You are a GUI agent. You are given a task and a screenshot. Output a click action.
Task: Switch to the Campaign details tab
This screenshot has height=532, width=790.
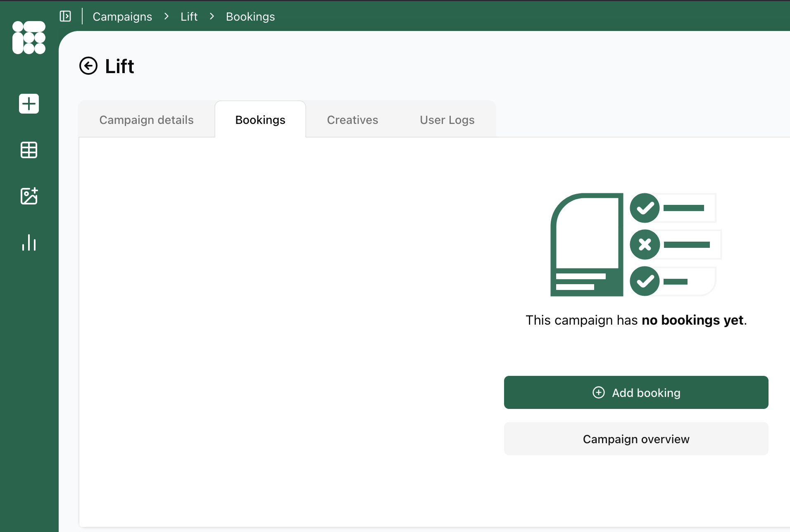[x=146, y=120]
